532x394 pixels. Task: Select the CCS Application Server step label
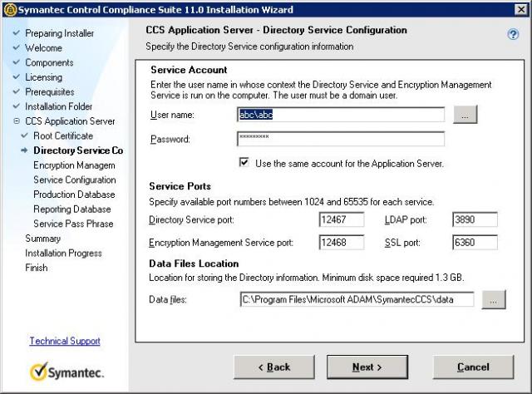[x=70, y=121]
